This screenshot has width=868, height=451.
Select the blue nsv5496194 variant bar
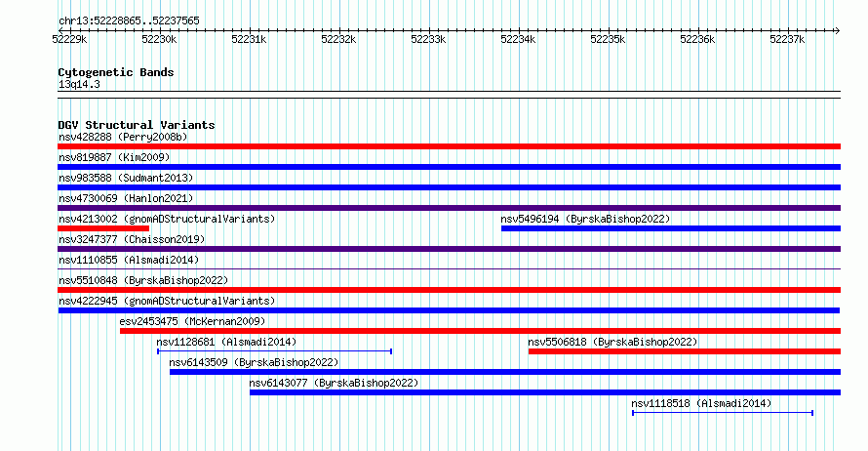pyautogui.click(x=671, y=228)
